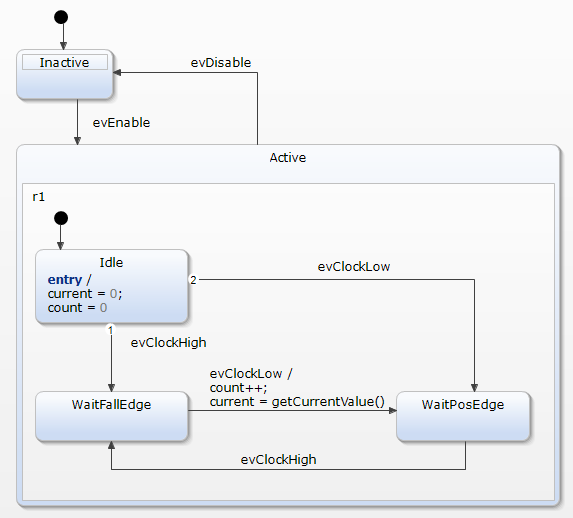
Task: Select the initial state dot inside r1
Action: point(61,218)
